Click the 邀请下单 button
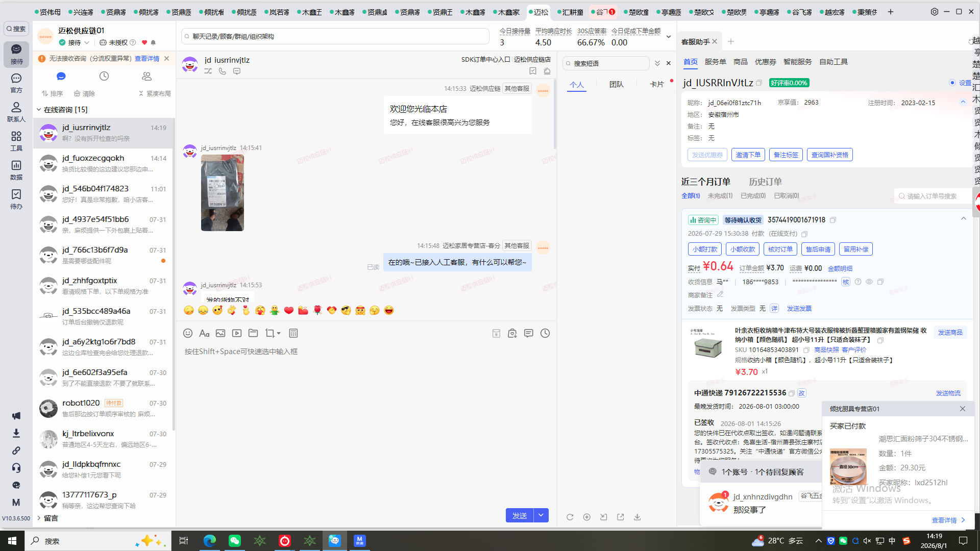Image resolution: width=980 pixels, height=551 pixels. tap(748, 155)
